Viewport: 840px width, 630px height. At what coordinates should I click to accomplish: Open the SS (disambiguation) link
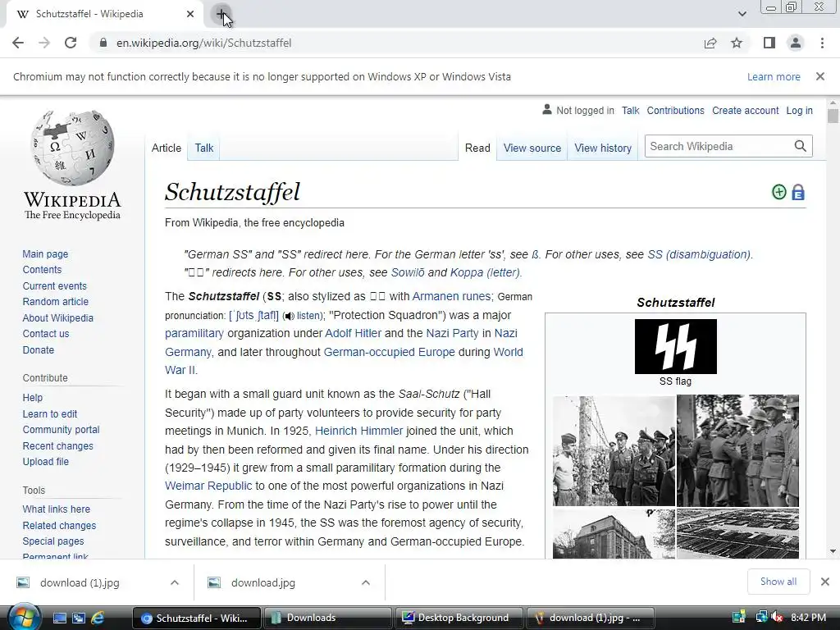tap(699, 254)
